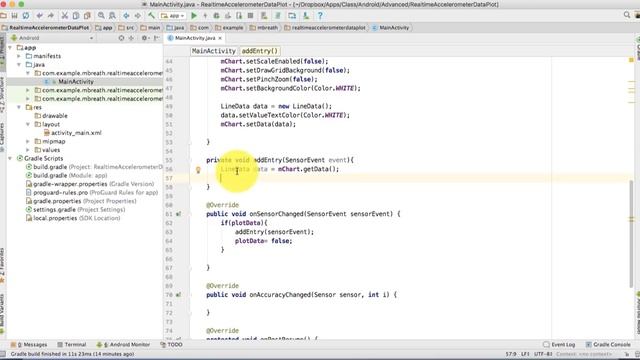This screenshot has height=360, width=640.
Task: Open proguard-rules.pro file
Action: coord(92,193)
